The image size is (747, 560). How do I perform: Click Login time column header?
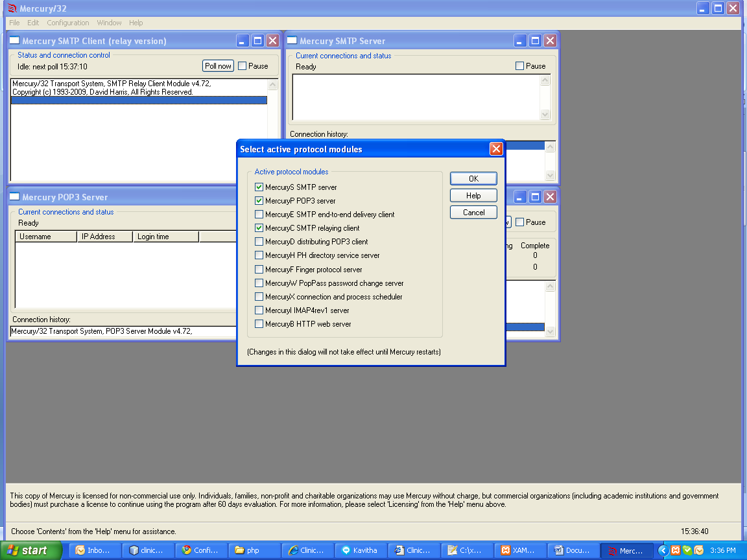click(166, 237)
